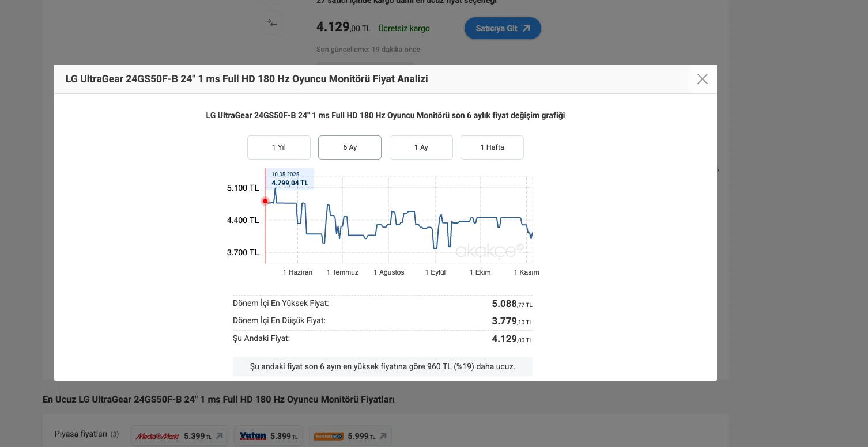Click the arrow icon beside Vatan price
Viewport: 868px width, 447px height.
coord(294,436)
